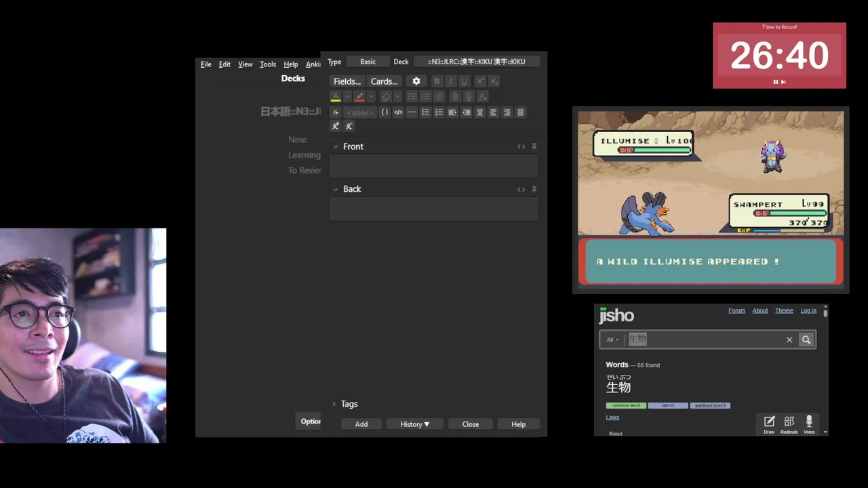The height and width of the screenshot is (488, 868).
Task: Open jisho Voice input tool
Action: point(809,424)
